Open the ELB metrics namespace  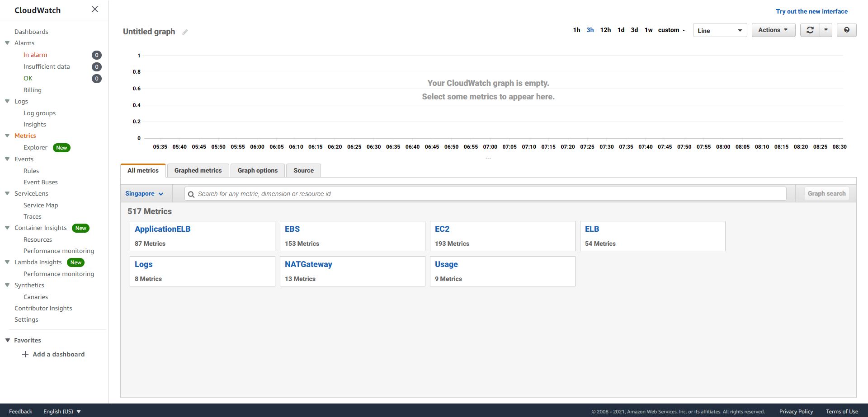(x=653, y=236)
